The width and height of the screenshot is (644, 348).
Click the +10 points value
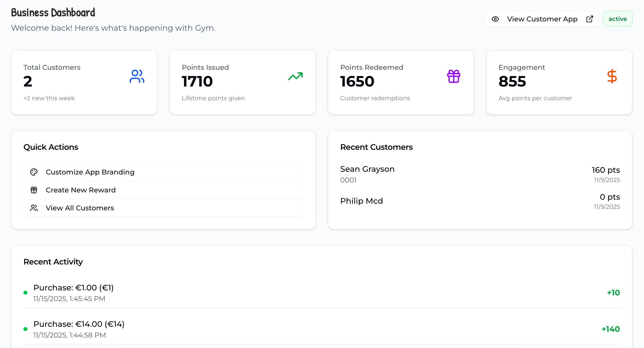(614, 293)
